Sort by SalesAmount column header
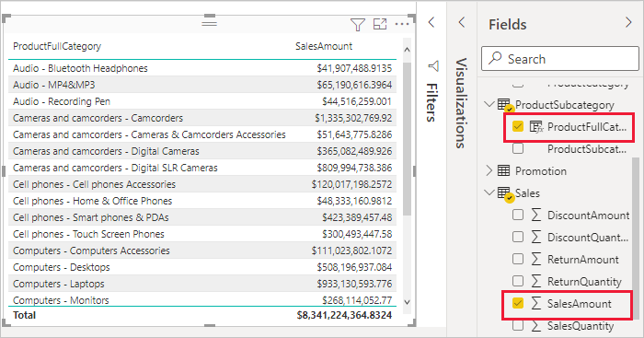Image resolution: width=644 pixels, height=338 pixels. click(x=324, y=46)
